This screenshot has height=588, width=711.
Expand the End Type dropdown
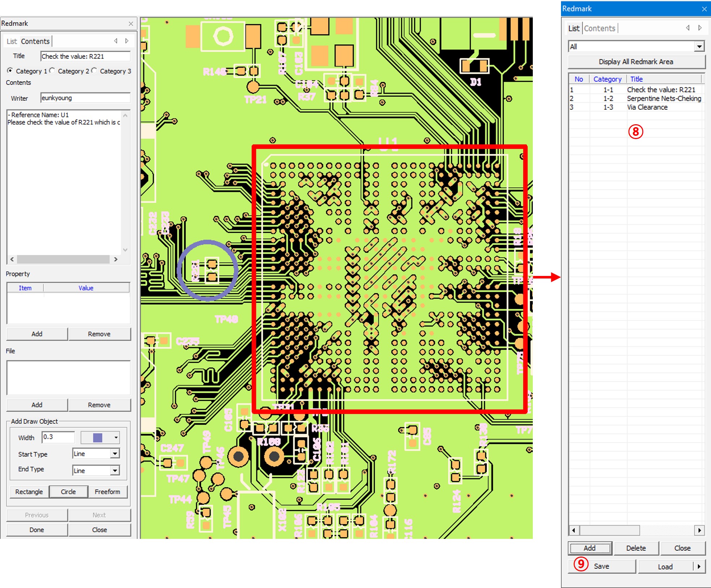point(115,470)
